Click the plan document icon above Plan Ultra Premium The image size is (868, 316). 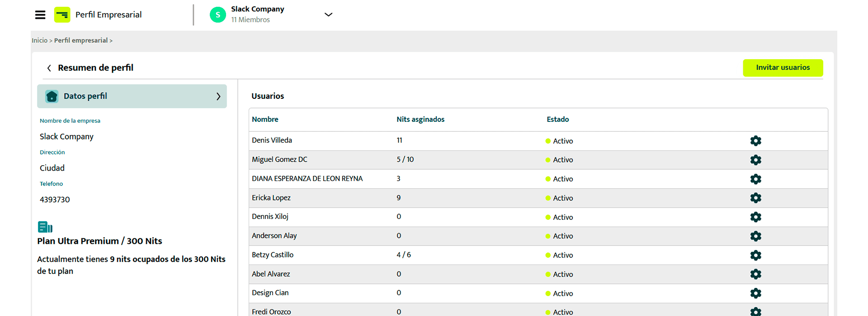45,227
